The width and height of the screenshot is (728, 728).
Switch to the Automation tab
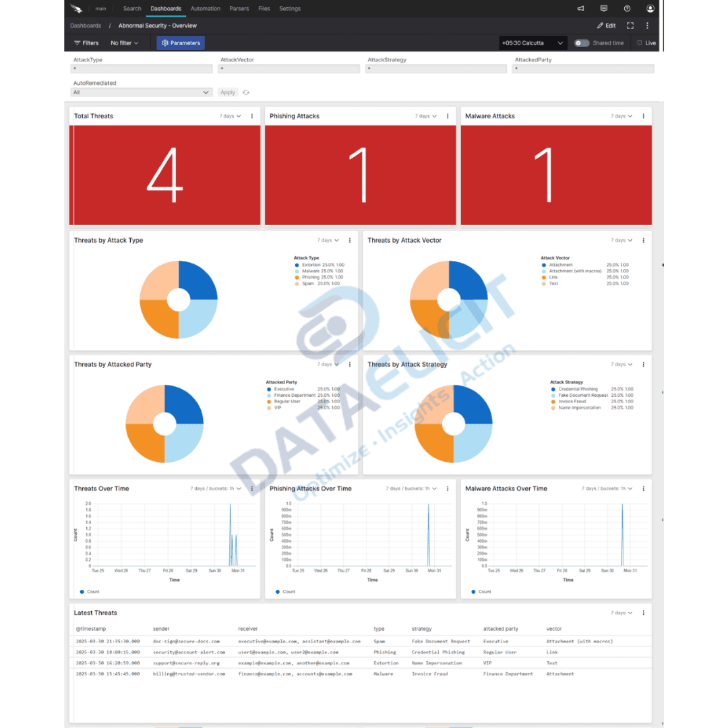pos(205,8)
